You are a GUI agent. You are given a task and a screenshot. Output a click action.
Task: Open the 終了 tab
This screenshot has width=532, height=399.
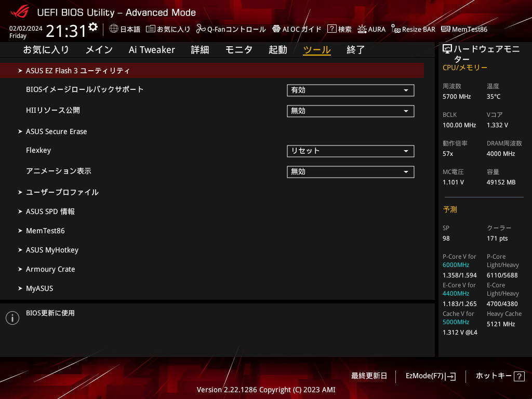[355, 50]
